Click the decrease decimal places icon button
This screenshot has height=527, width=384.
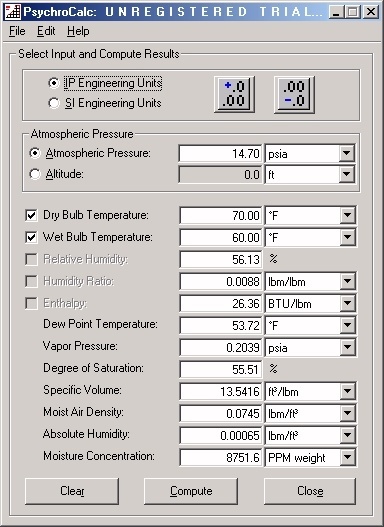pos(294,94)
